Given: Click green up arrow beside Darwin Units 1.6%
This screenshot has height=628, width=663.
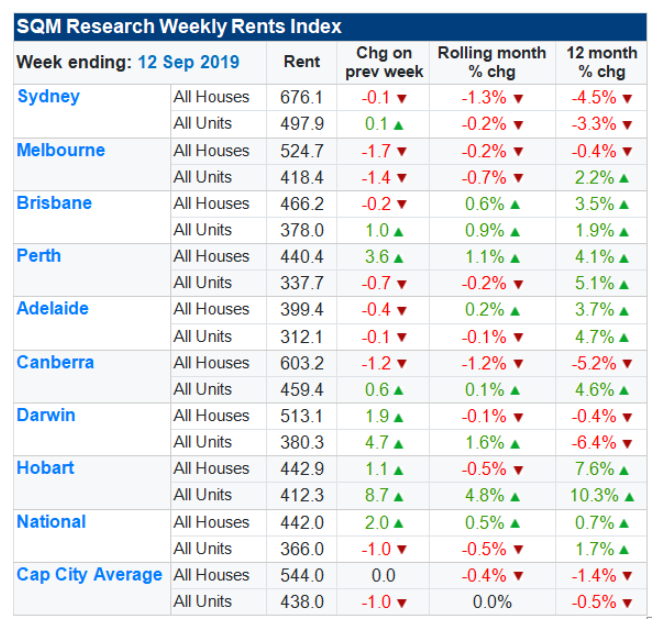Looking at the screenshot, I should pos(518,442).
